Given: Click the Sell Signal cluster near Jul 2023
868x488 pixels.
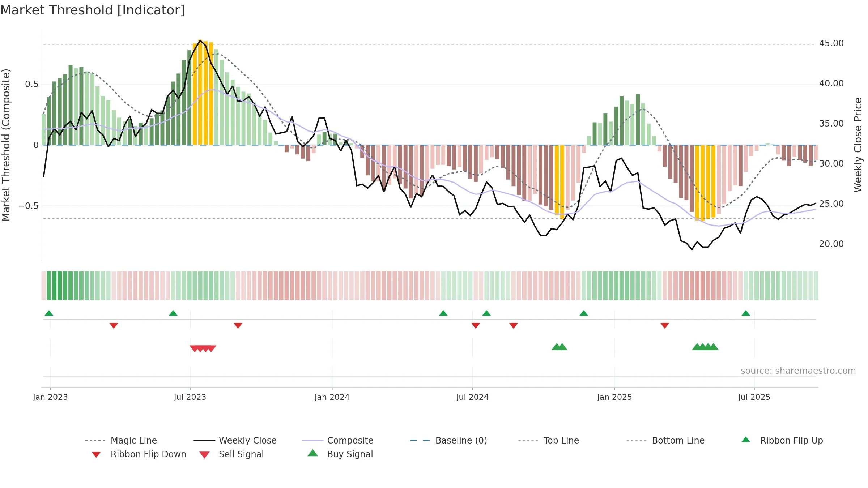Looking at the screenshot, I should click(x=203, y=348).
